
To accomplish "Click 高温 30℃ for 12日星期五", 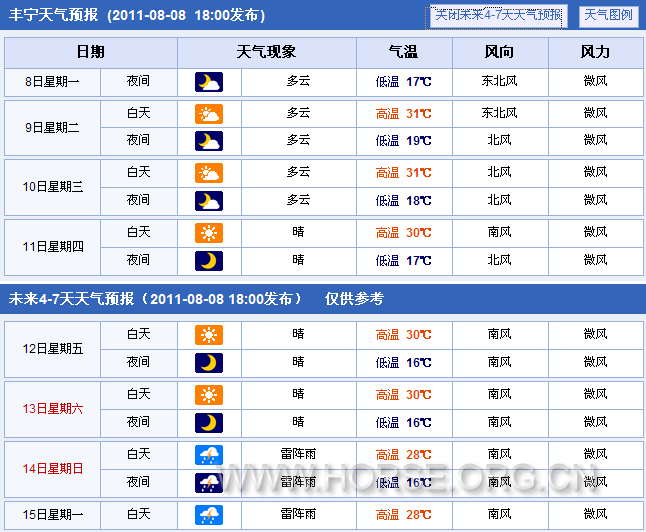I will click(x=403, y=335).
